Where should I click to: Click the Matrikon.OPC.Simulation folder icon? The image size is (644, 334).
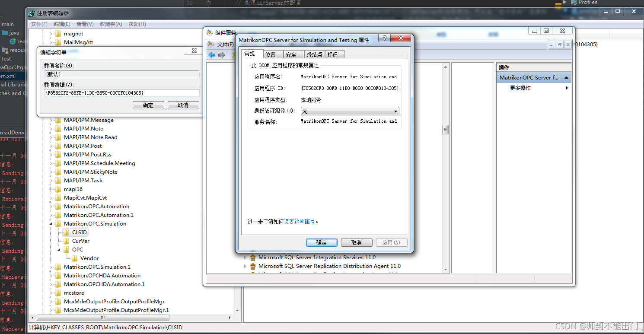(x=58, y=224)
